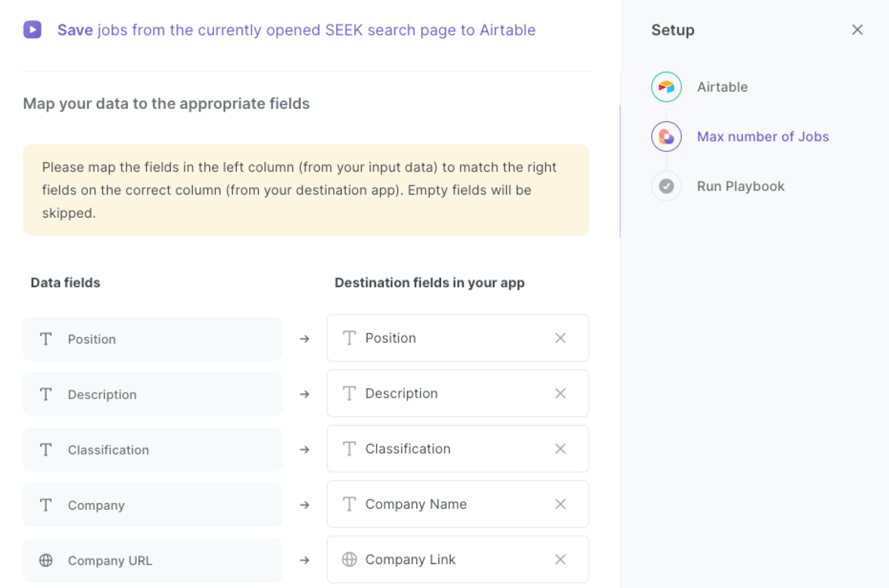
Task: Click the globe icon in Company URL data field
Action: [46, 560]
